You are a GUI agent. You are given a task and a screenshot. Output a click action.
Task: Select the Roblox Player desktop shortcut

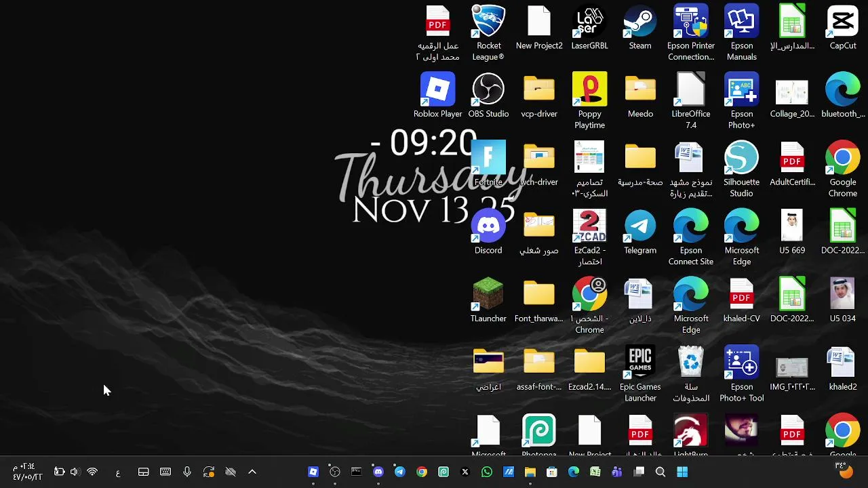[437, 96]
